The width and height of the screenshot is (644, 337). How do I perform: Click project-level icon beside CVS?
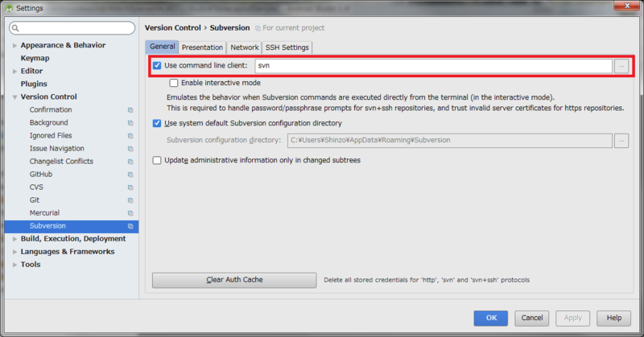click(x=130, y=187)
